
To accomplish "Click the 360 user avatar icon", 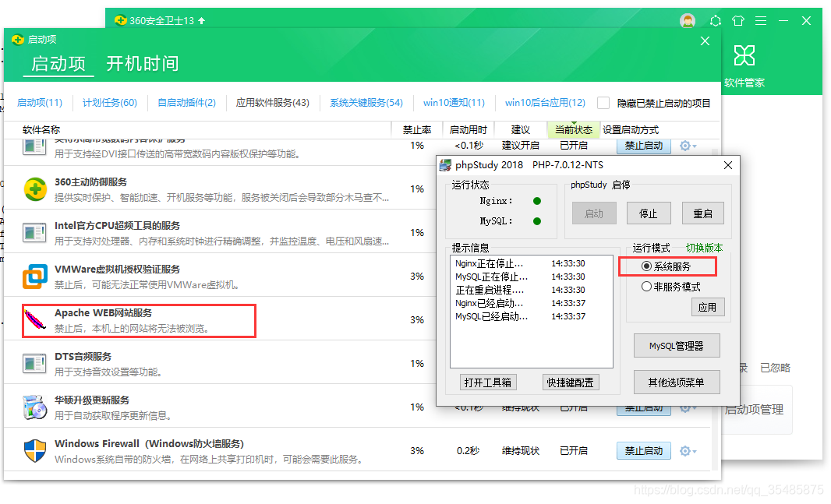I will [688, 21].
